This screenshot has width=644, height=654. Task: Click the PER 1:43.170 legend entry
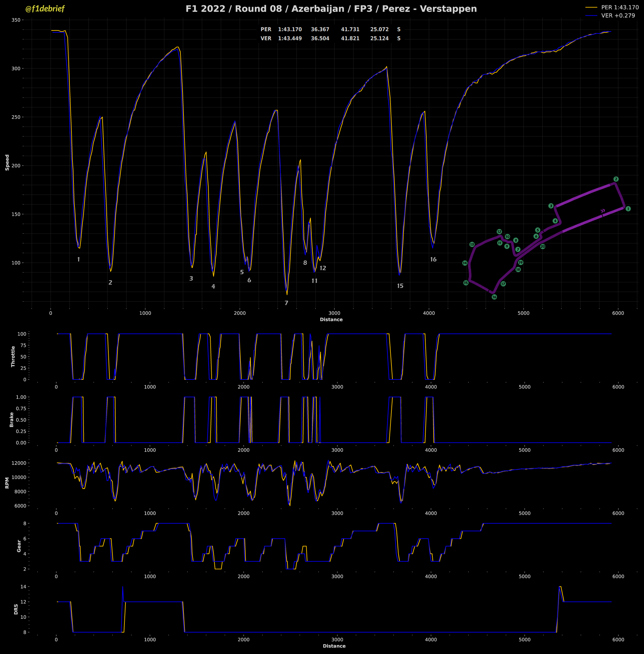pos(620,7)
